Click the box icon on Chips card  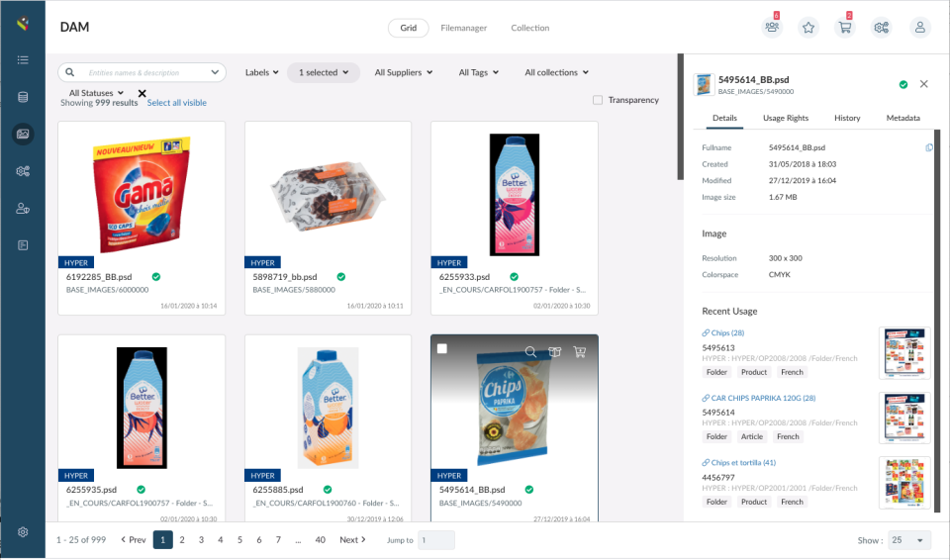pyautogui.click(x=555, y=351)
